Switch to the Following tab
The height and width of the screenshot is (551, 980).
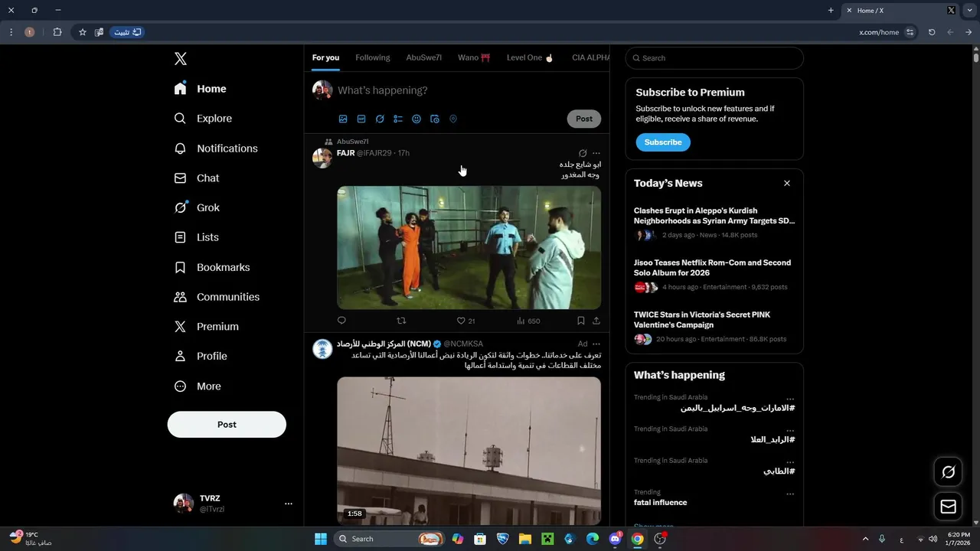(x=373, y=57)
